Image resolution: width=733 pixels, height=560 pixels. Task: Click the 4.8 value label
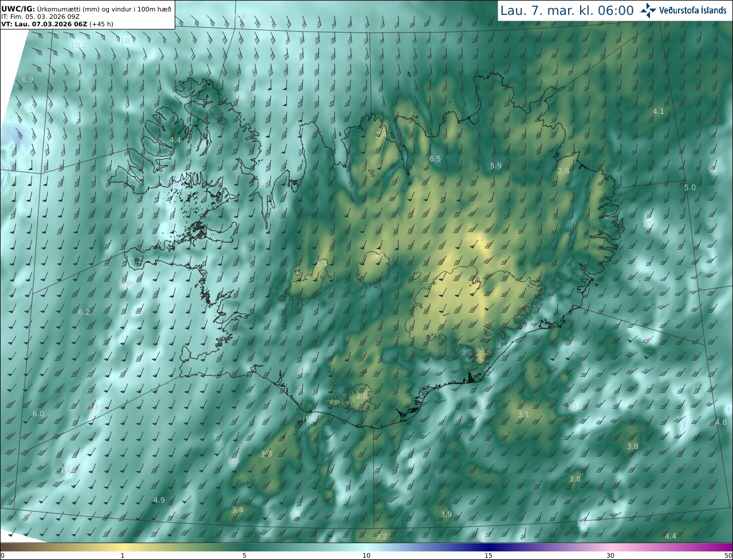721,422
